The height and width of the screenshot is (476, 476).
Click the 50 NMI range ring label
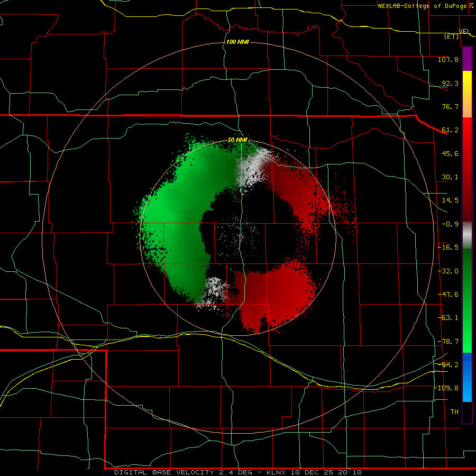(x=237, y=140)
